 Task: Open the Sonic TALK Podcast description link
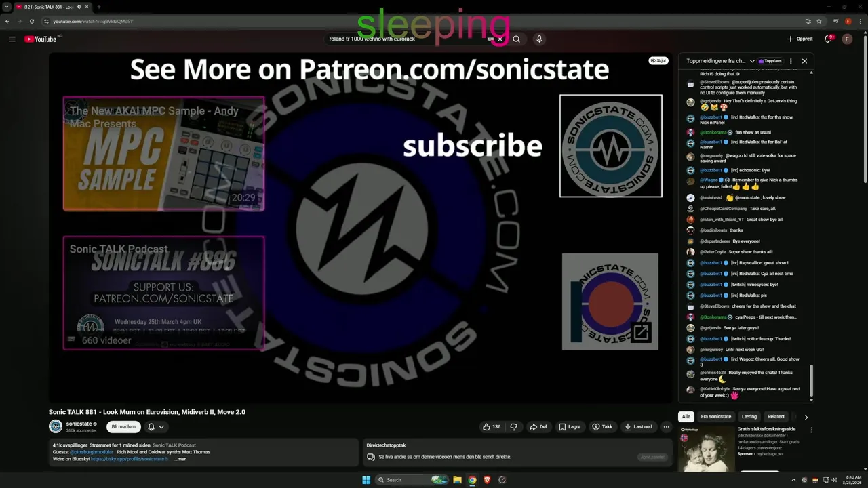(174, 445)
